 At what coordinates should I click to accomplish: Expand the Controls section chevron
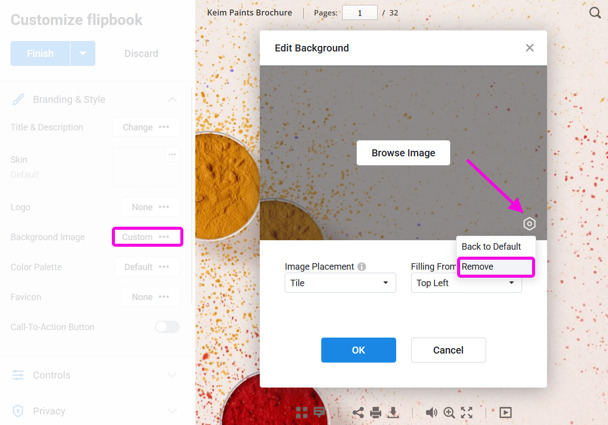click(172, 375)
